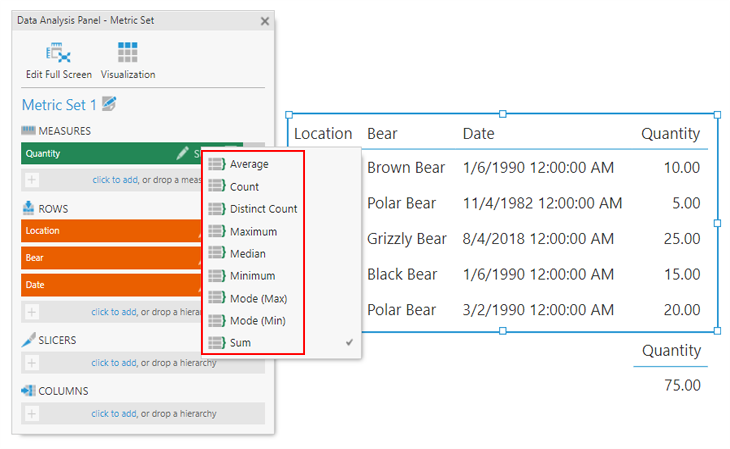
Task: Select the Date row hierarchy
Action: point(111,285)
